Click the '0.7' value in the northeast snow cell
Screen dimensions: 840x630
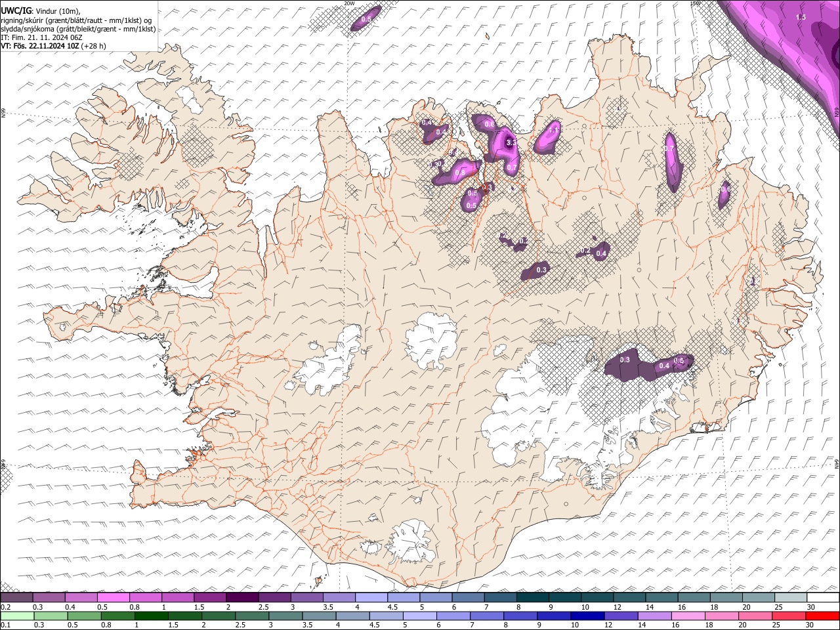click(x=670, y=149)
